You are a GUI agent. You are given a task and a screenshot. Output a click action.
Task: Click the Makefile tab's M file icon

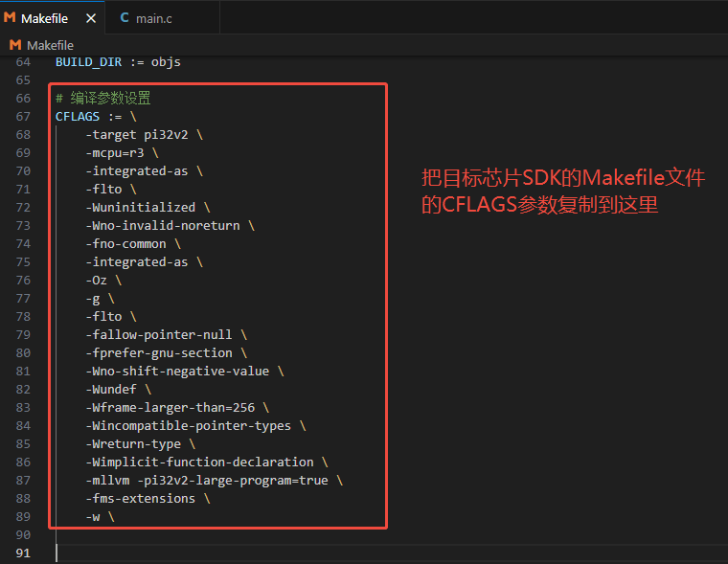10,17
